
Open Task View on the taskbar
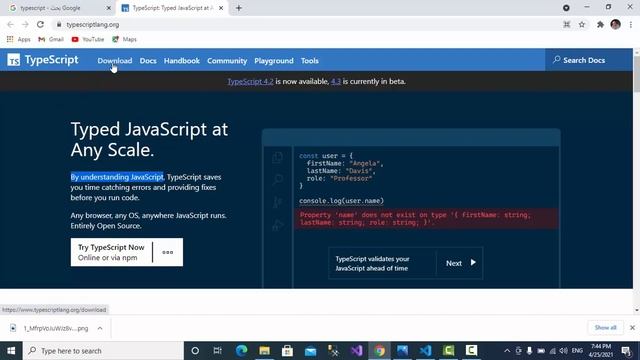[218, 351]
